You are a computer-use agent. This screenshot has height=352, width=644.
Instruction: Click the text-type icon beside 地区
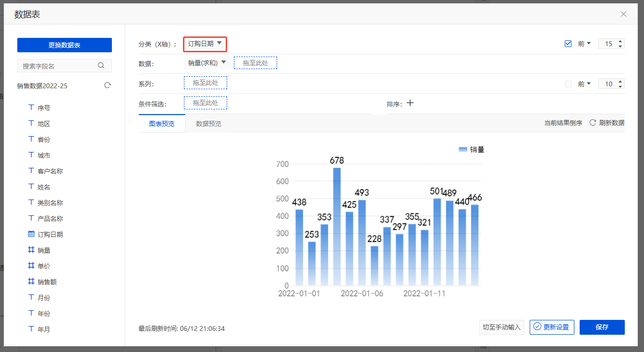pyautogui.click(x=31, y=124)
